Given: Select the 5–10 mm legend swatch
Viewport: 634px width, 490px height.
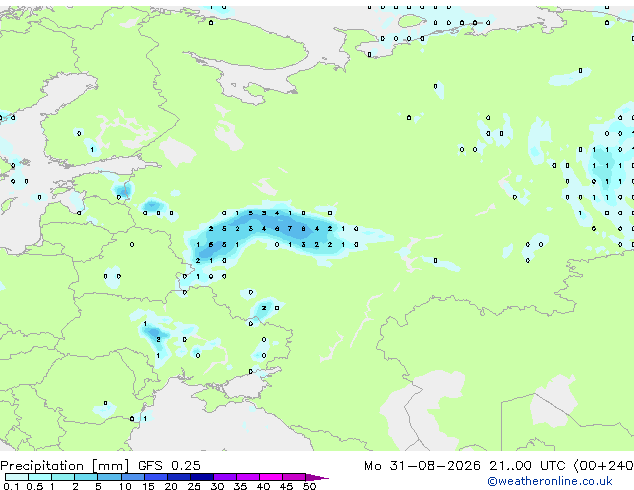Looking at the screenshot, I should (x=110, y=477).
